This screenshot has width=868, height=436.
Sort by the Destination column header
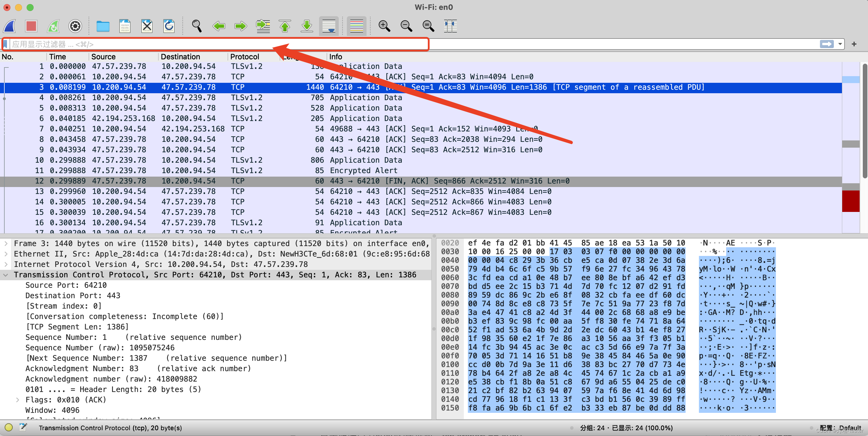(193, 57)
